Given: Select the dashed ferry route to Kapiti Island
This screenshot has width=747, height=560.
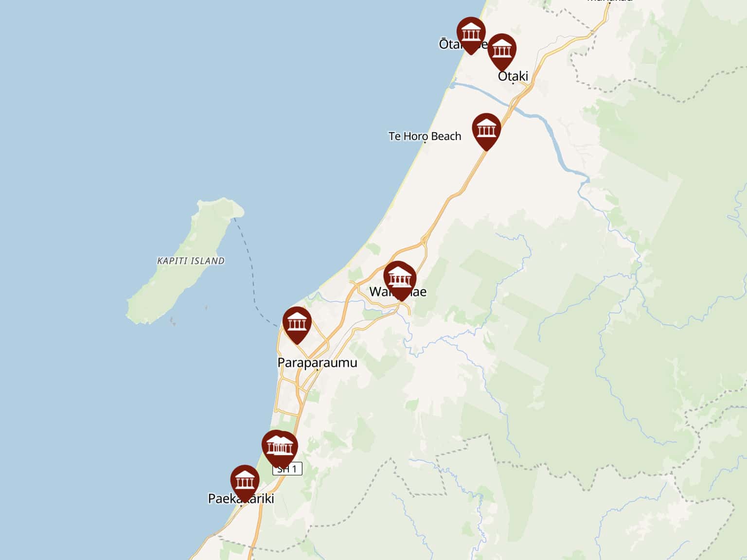Looking at the screenshot, I should [x=250, y=272].
